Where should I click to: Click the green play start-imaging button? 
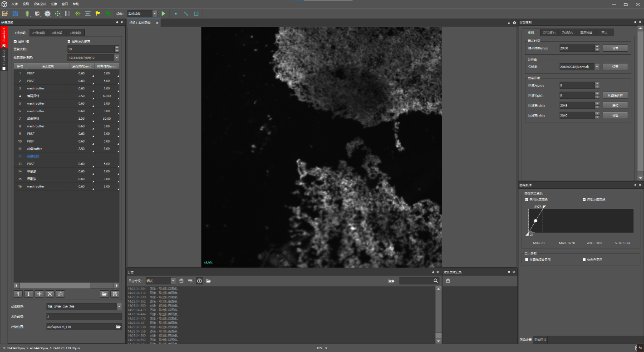point(163,14)
